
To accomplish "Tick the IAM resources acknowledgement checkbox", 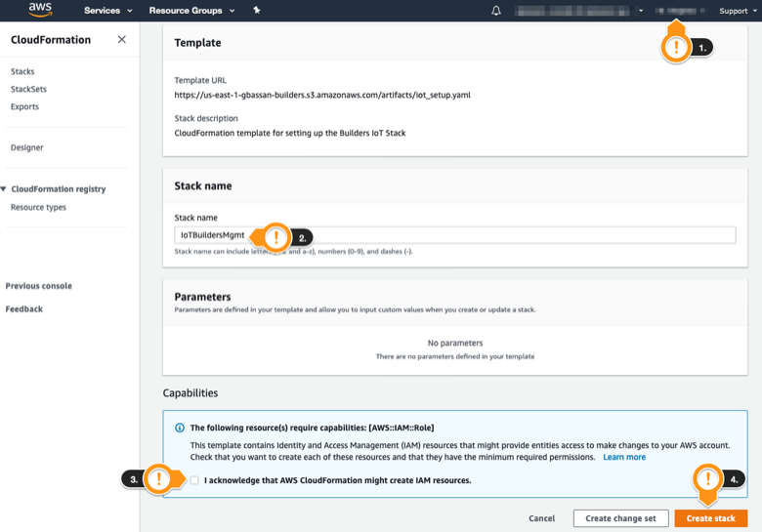I will 194,480.
